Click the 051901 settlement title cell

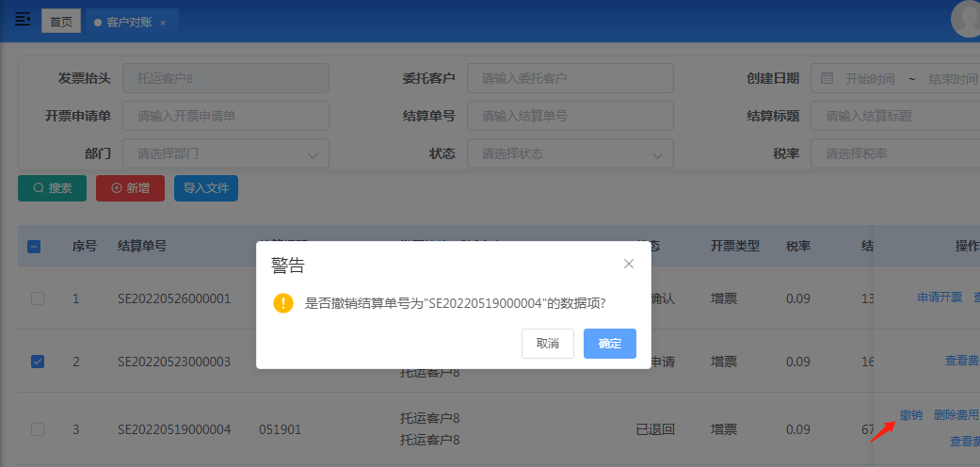coord(280,429)
